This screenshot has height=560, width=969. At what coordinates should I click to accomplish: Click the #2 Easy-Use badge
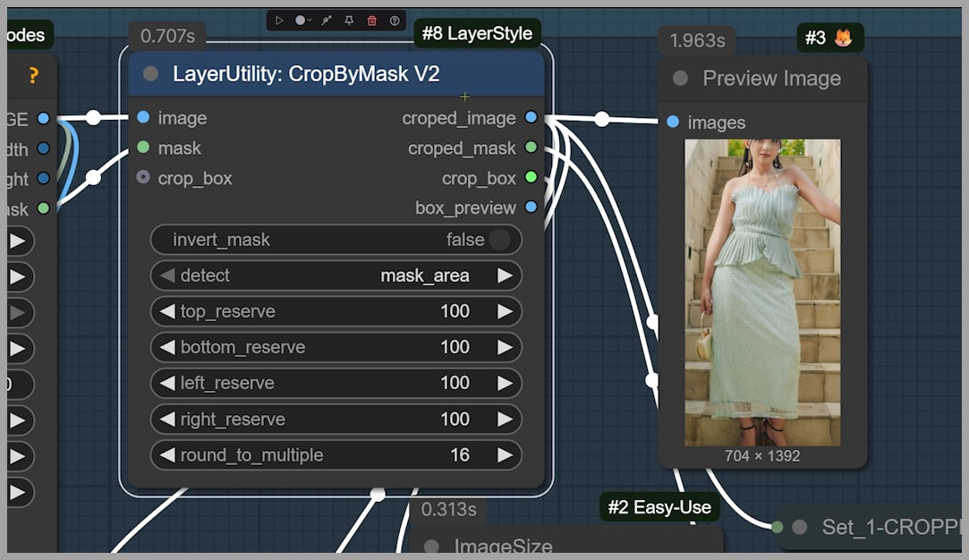pyautogui.click(x=659, y=508)
